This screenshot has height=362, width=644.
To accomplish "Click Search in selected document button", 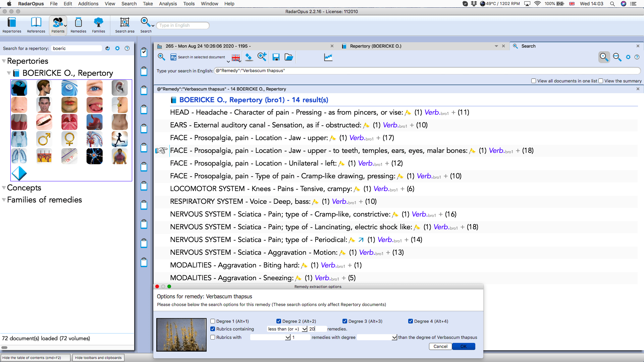I will tap(198, 57).
